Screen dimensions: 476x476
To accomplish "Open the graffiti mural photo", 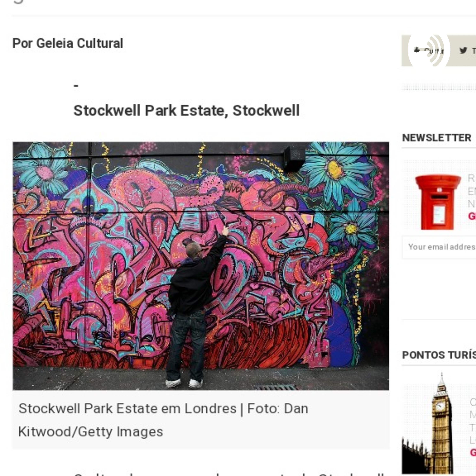I will [x=201, y=266].
